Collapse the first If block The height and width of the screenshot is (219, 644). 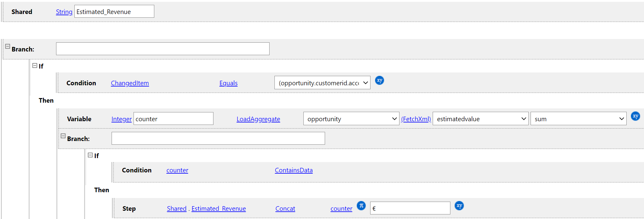pos(35,65)
